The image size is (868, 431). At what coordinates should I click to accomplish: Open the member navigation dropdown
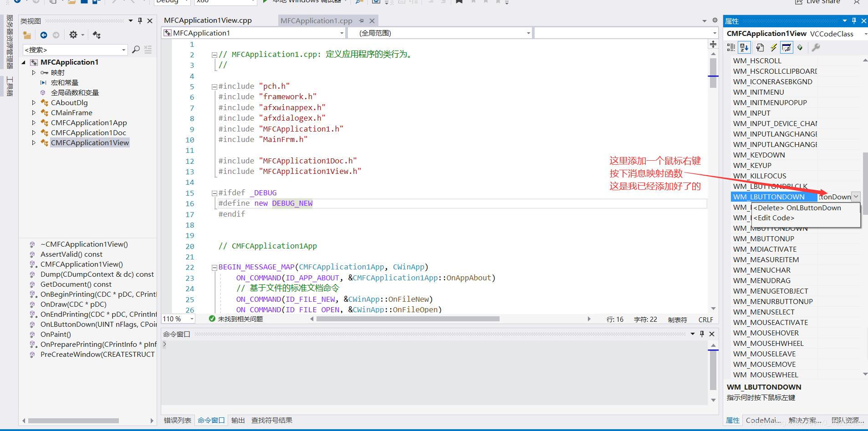714,33
